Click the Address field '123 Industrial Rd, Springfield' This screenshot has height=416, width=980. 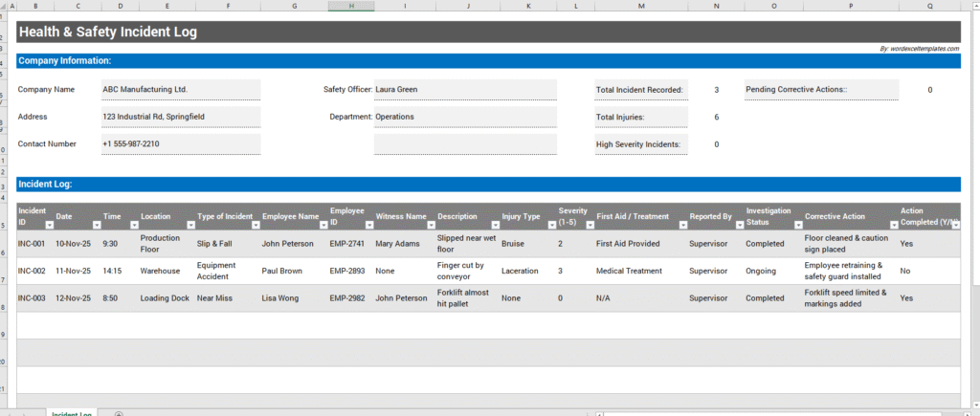[x=181, y=117]
